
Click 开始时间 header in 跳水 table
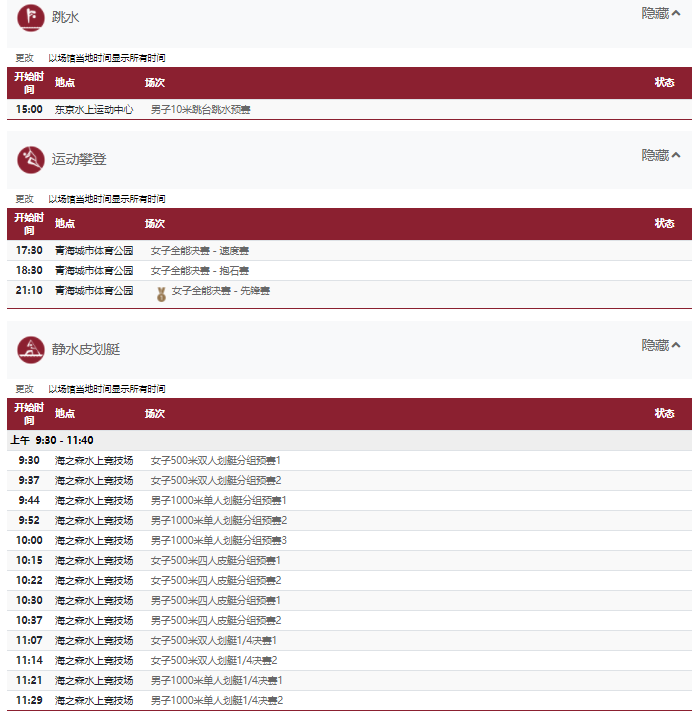coord(29,83)
